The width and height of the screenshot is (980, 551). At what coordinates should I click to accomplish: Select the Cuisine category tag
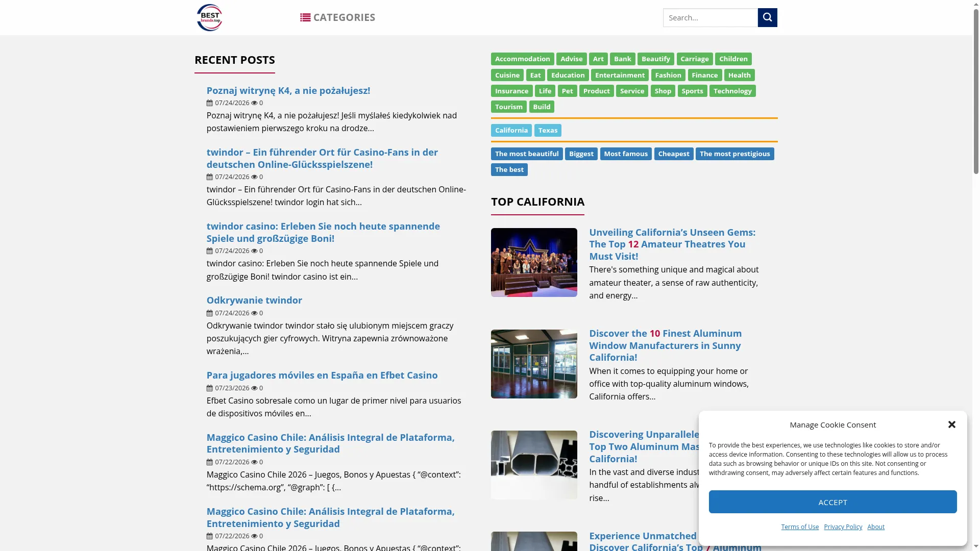point(507,75)
